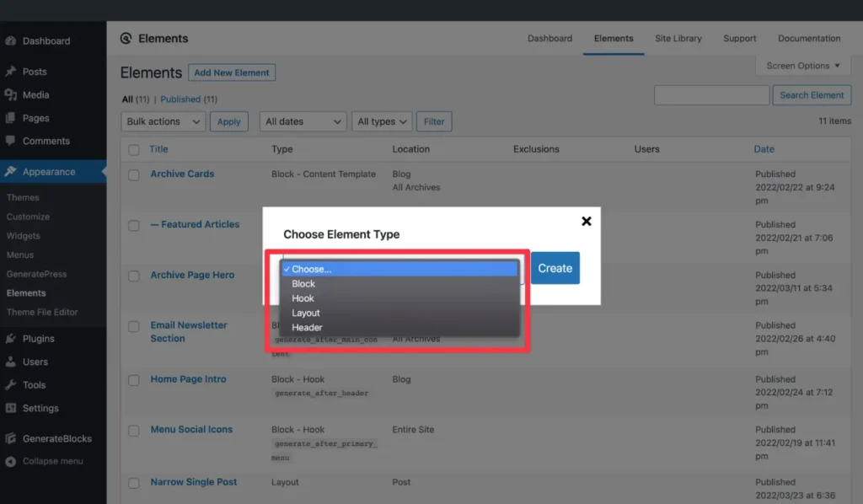Open GeneratePress in Appearance submenu
This screenshot has height=504, width=863.
37,274
